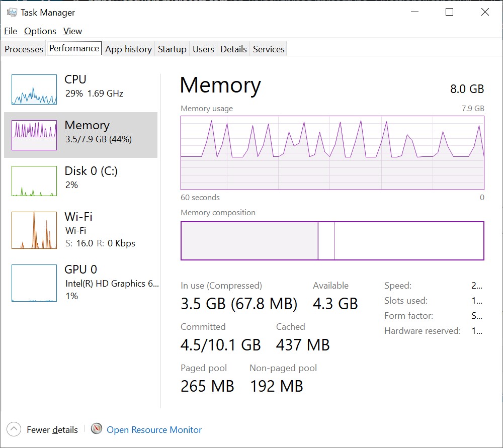Select the CPU usage graph thumbnail
Screen dimensions: 503x448
pyautogui.click(x=34, y=89)
